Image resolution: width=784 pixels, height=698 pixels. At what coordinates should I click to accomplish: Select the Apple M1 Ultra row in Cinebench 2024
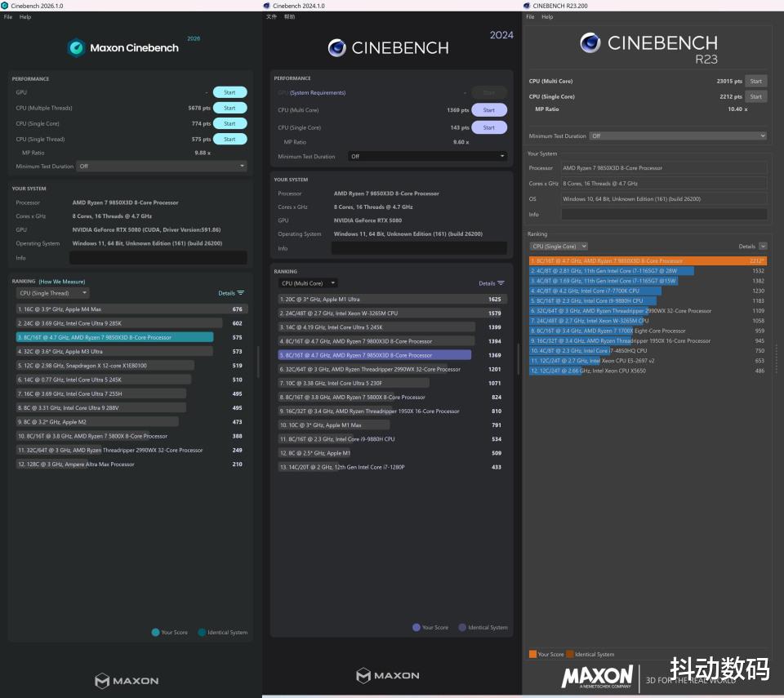[x=393, y=299]
